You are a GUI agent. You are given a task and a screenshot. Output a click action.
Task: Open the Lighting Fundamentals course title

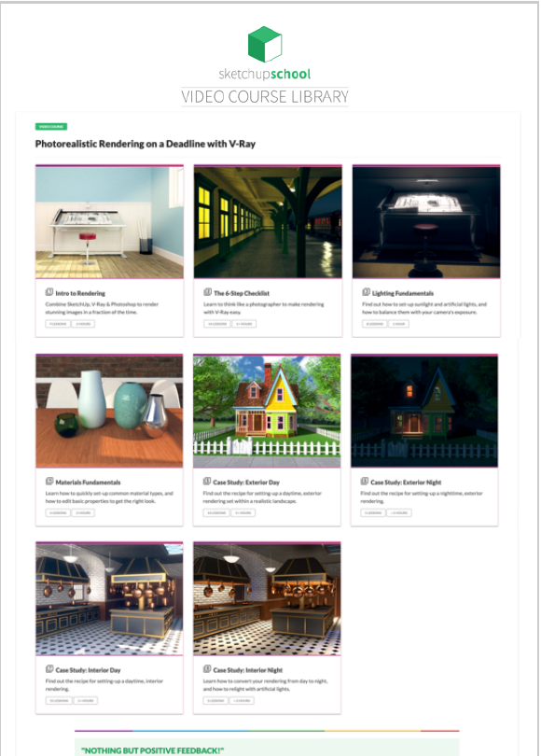[403, 293]
